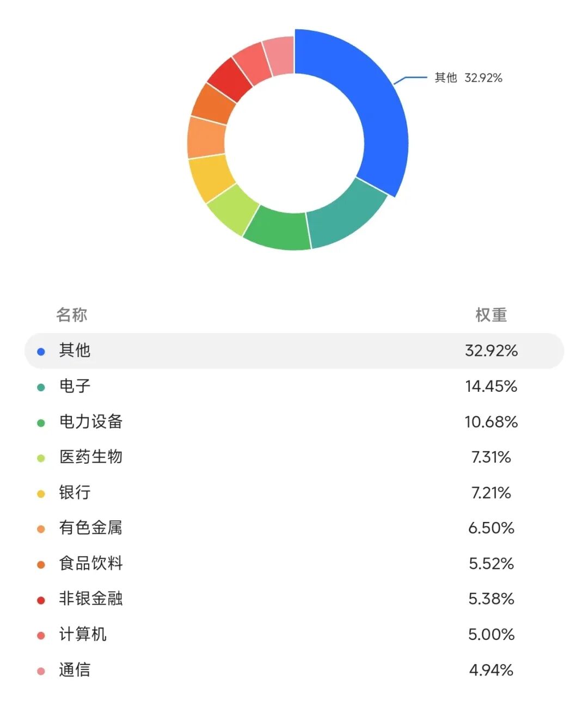Click the yellow 银行 chart segment
588x707 pixels.
(x=211, y=178)
